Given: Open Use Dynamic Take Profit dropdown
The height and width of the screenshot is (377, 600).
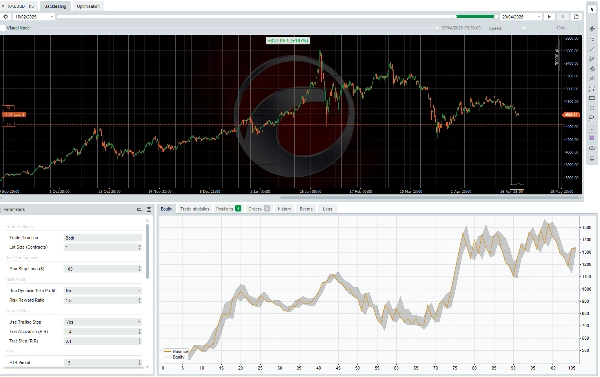Looking at the screenshot, I should 103,291.
